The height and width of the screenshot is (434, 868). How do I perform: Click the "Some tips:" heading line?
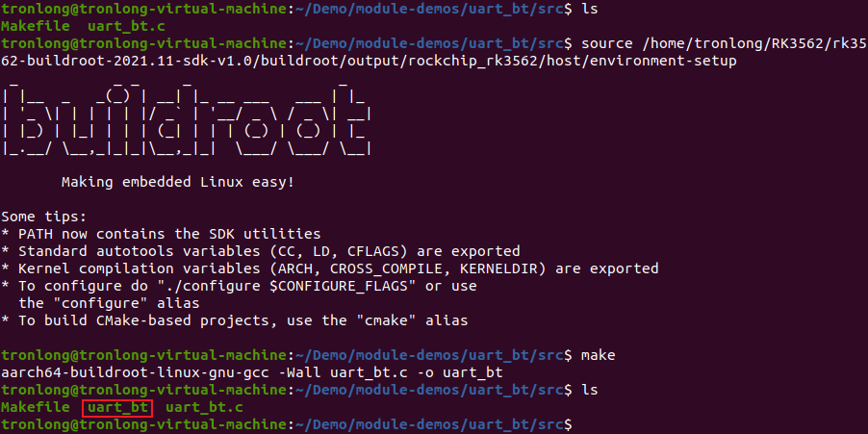[43, 217]
